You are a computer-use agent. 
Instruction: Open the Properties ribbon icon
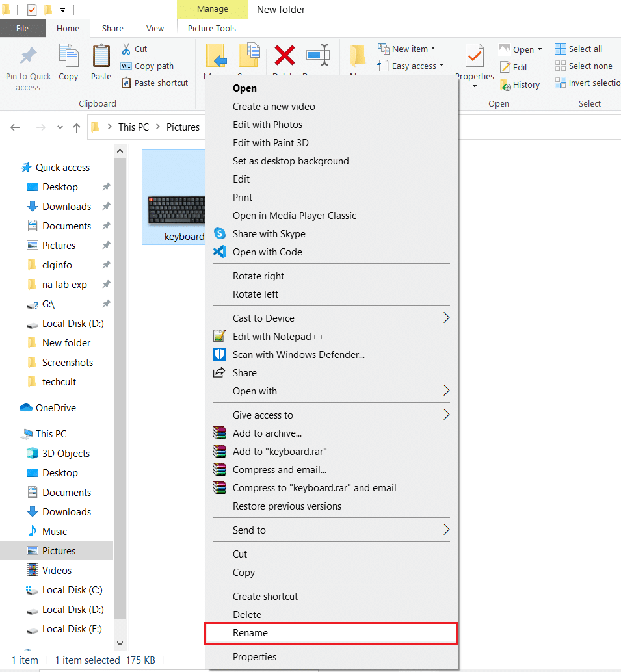[475, 58]
